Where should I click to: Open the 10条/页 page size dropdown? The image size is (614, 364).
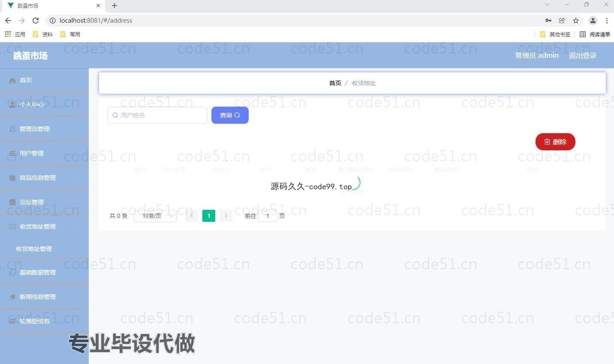click(155, 216)
